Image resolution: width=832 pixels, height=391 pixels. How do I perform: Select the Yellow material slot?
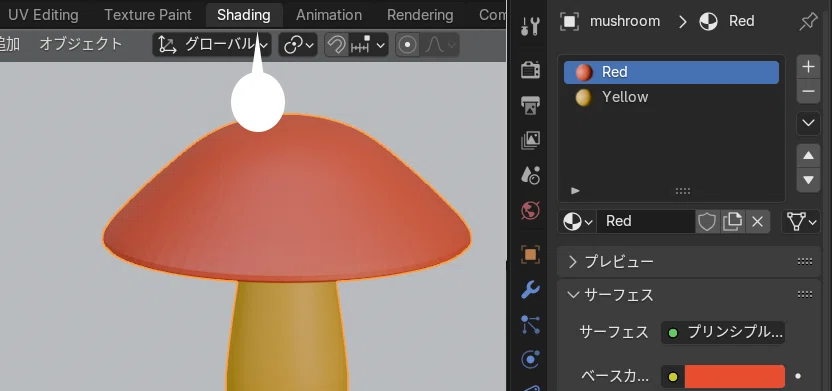671,97
